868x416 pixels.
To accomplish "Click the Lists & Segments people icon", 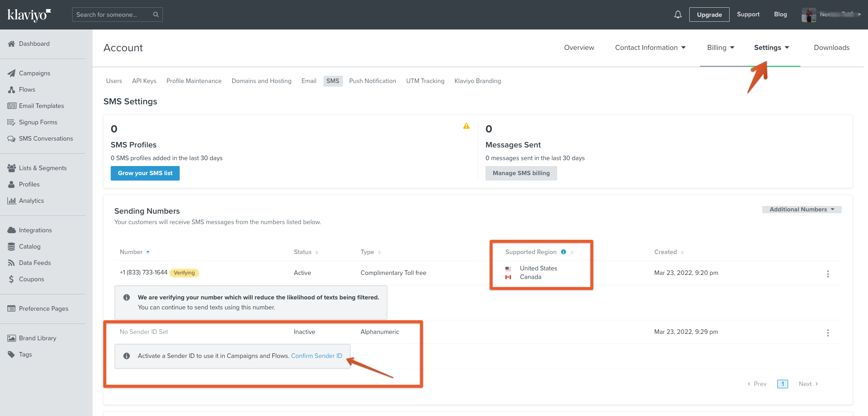I will 11,168.
